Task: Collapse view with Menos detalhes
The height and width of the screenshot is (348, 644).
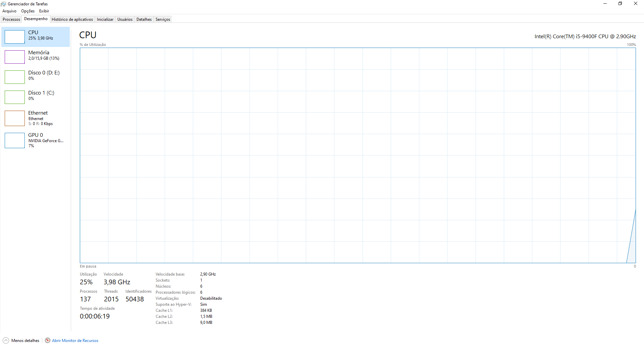Action: [x=25, y=341]
